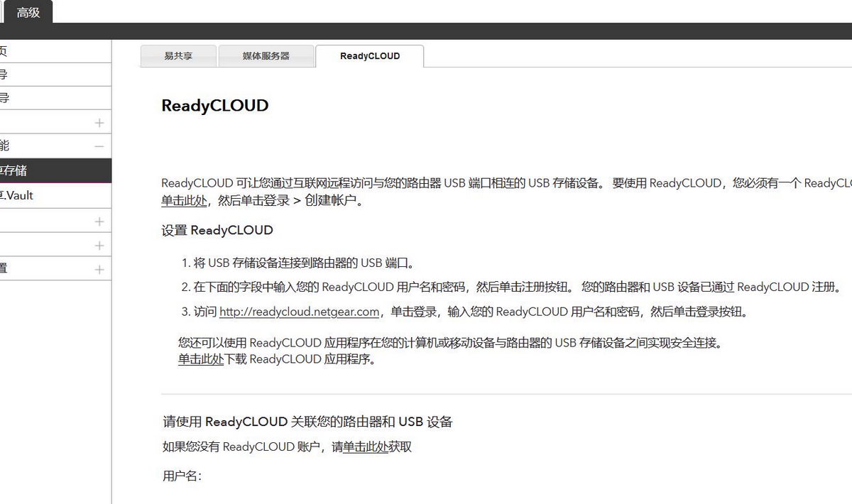Click the 高级 menu tab at top

pos(29,11)
